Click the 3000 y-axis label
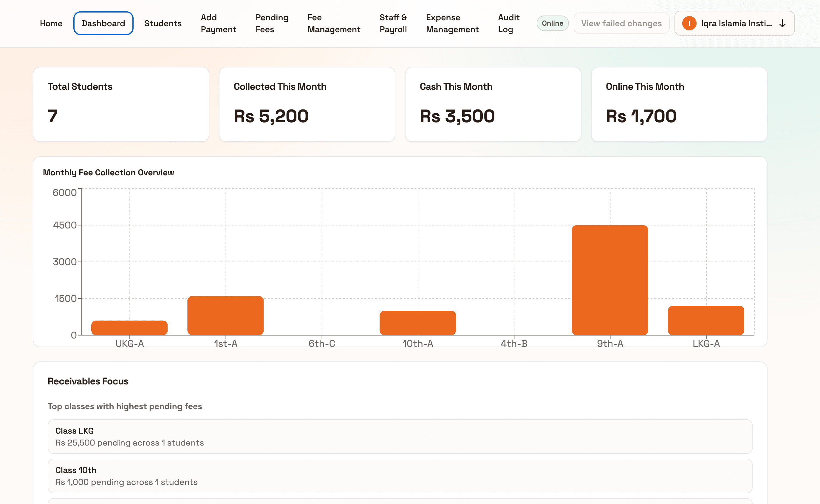 pyautogui.click(x=65, y=262)
